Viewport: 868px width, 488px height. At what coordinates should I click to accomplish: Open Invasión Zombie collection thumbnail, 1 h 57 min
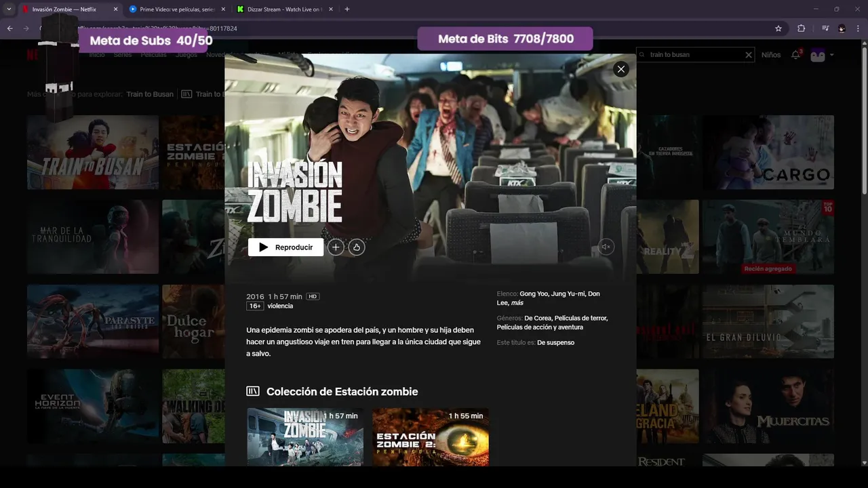(x=305, y=436)
